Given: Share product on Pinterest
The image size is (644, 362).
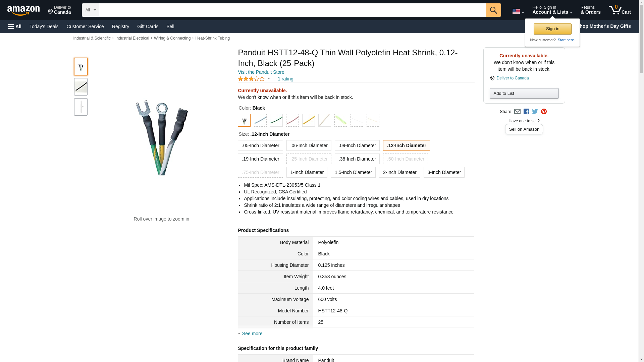Looking at the screenshot, I should pos(544,112).
